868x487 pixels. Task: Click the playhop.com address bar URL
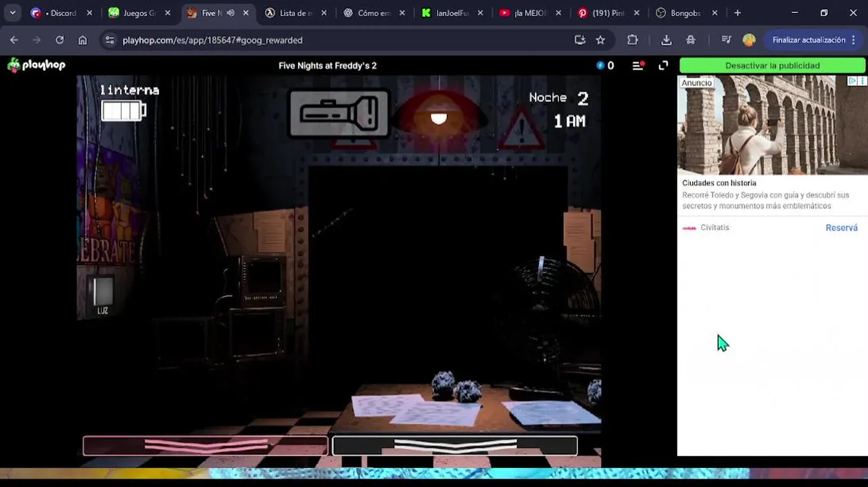[212, 40]
